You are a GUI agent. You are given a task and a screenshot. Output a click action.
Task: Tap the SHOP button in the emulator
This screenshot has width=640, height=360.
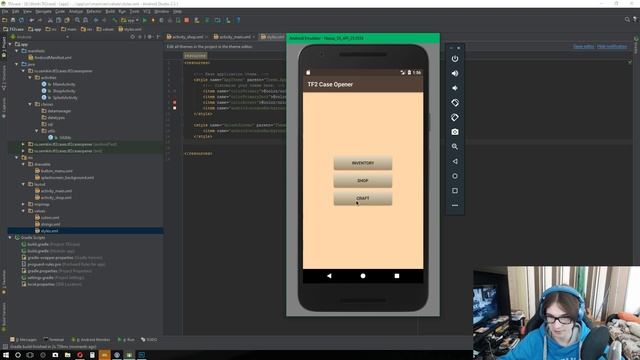tap(363, 180)
